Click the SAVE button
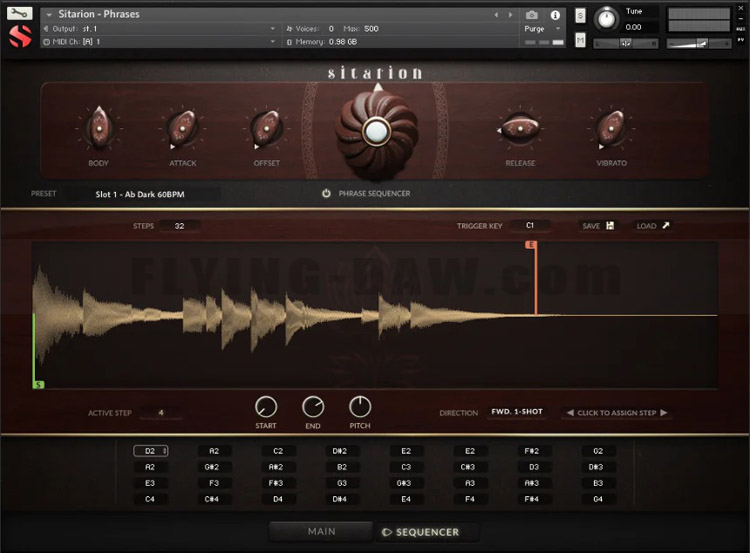The width and height of the screenshot is (750, 553). [598, 226]
